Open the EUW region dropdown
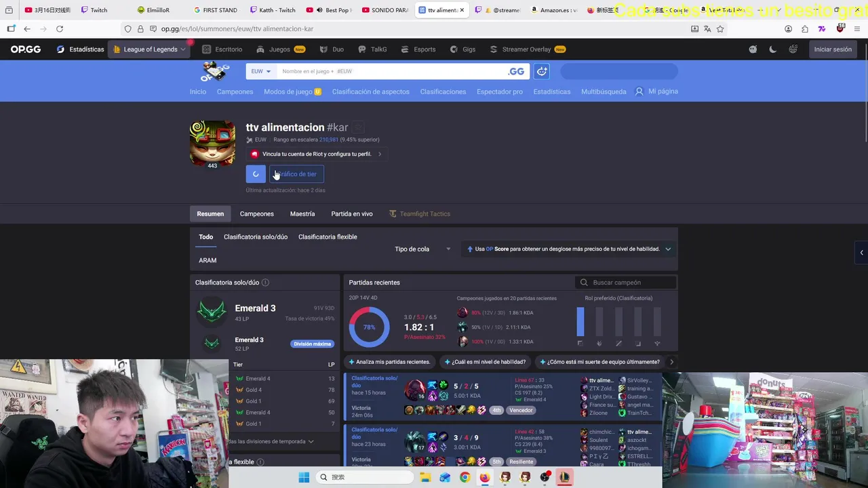868x488 pixels. 260,71
